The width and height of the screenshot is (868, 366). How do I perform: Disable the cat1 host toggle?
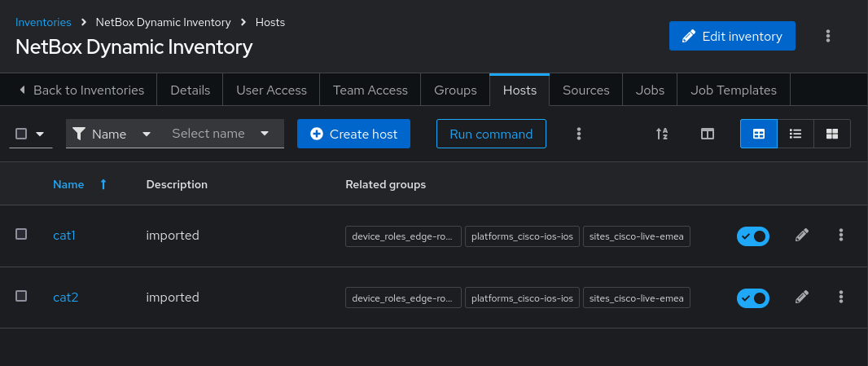[753, 236]
